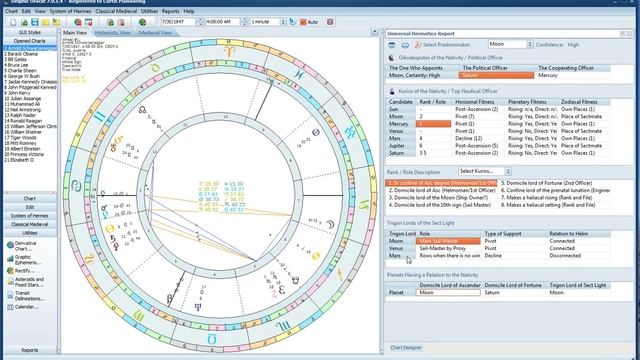Open the Reports menu

point(170,11)
